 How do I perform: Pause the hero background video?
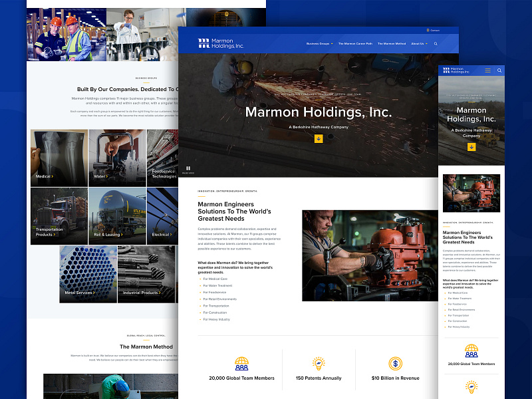pyautogui.click(x=188, y=170)
